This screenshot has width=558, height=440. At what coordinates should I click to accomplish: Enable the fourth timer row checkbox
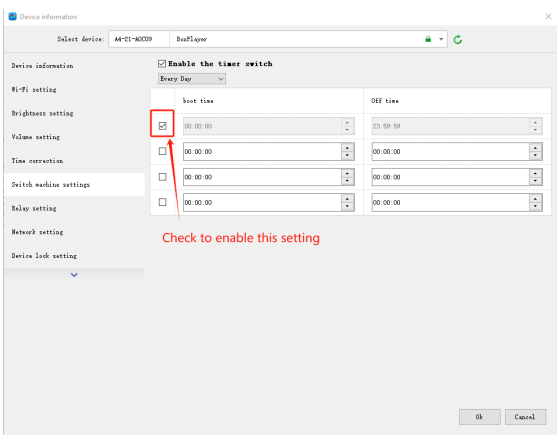[162, 202]
